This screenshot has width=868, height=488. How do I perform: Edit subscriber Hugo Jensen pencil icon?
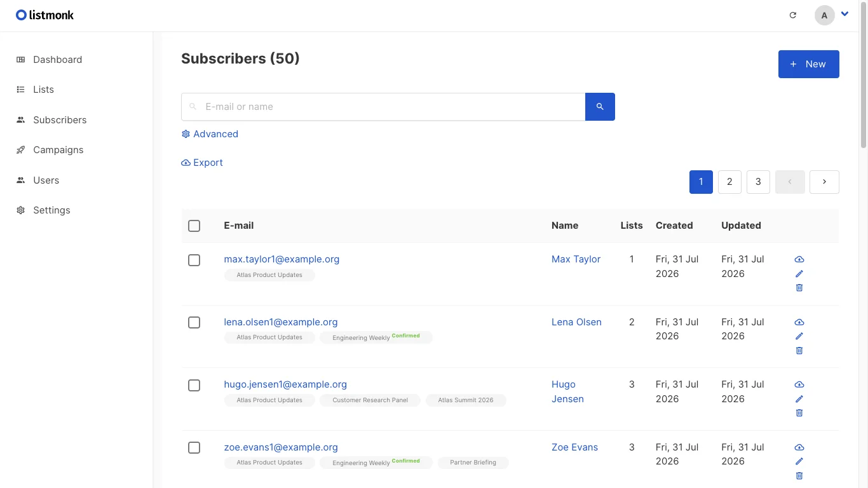click(x=799, y=399)
